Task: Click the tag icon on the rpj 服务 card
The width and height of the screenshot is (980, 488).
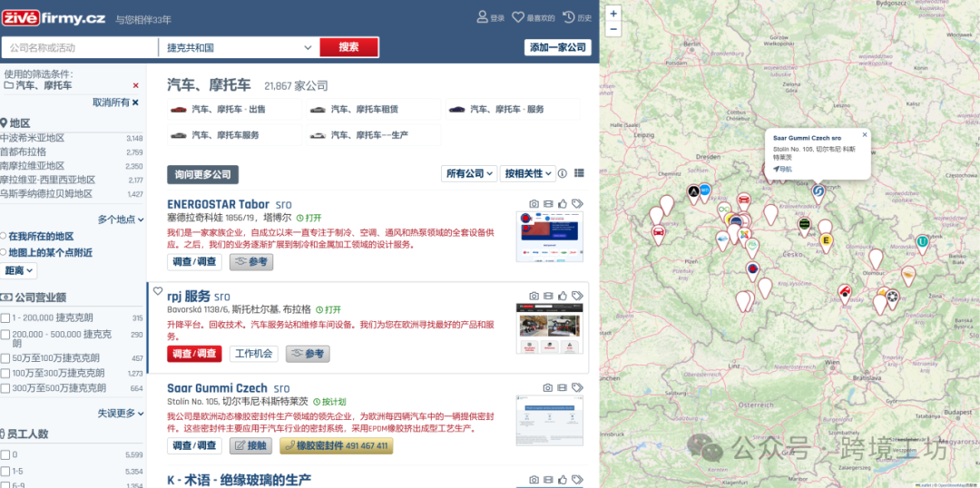Action: point(577,296)
